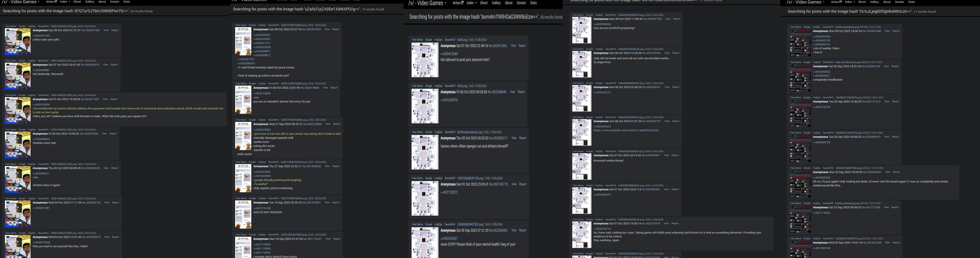Click quote link >>653412940
Screen dimensions: 980x258
(x=449, y=54)
